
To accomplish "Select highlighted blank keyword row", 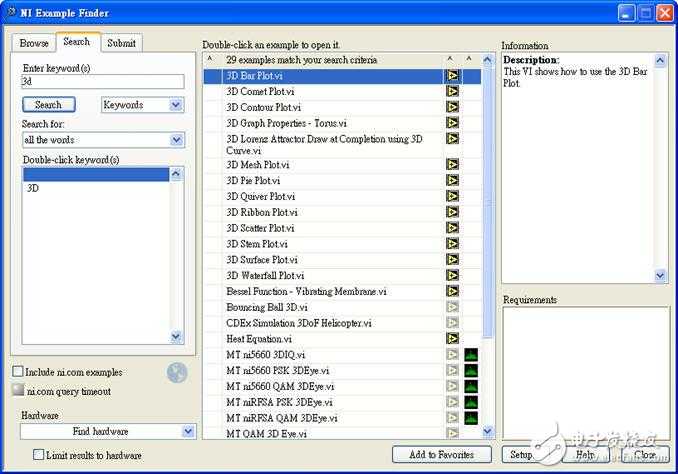I will (96, 174).
